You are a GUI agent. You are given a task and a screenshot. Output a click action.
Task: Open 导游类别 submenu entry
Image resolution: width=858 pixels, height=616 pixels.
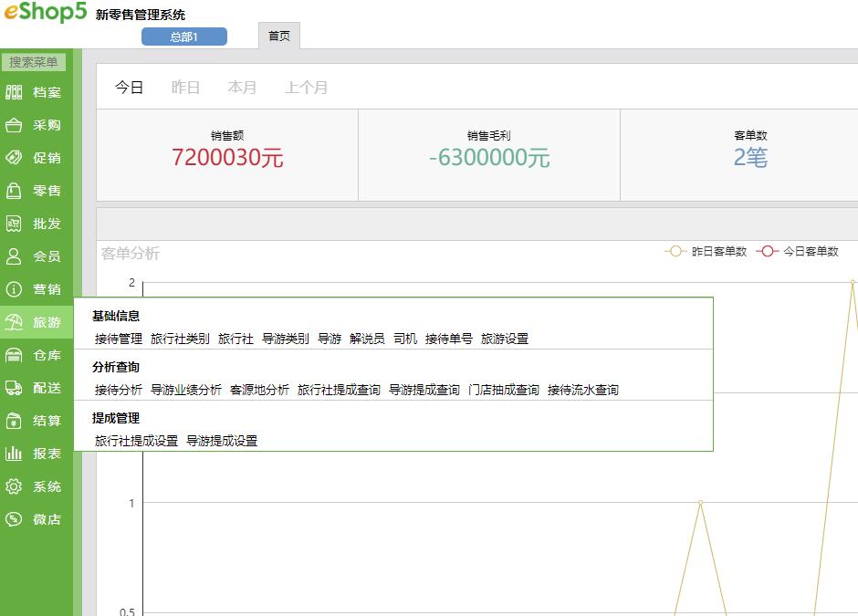click(286, 339)
